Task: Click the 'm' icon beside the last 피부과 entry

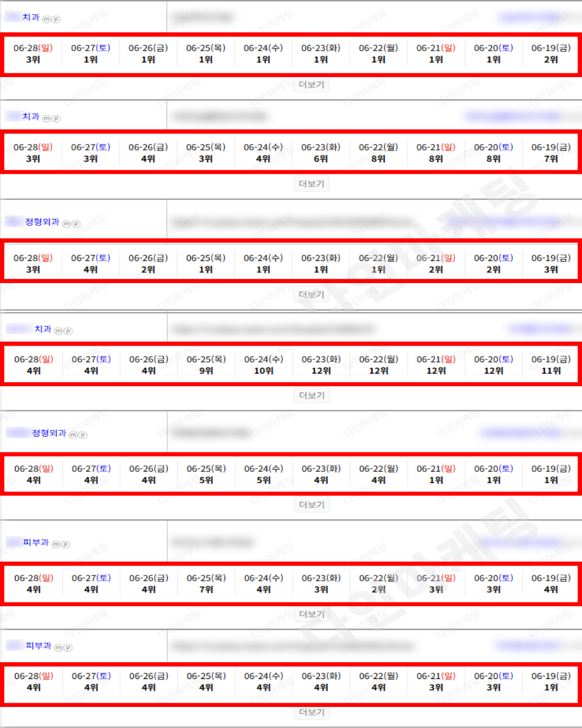Action: tap(58, 648)
